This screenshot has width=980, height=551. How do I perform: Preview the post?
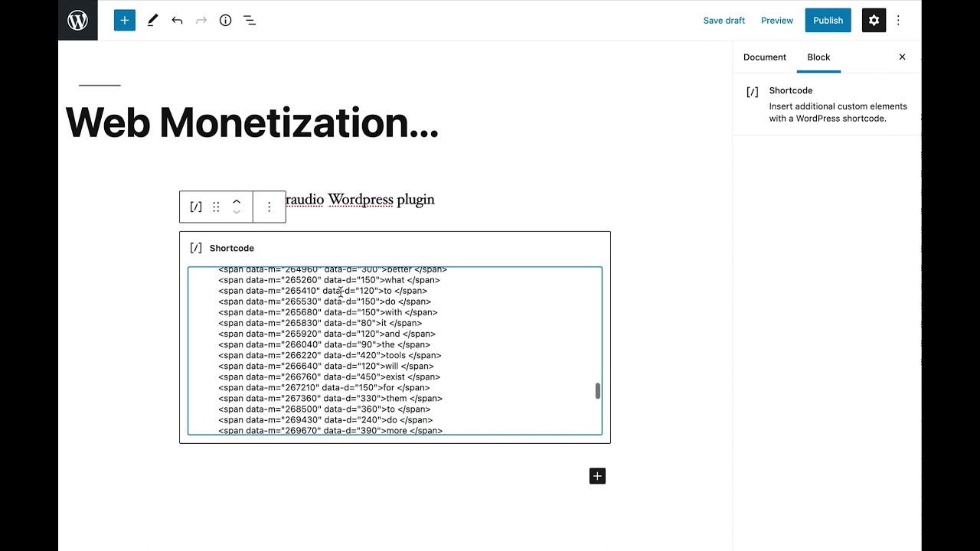pos(777,21)
